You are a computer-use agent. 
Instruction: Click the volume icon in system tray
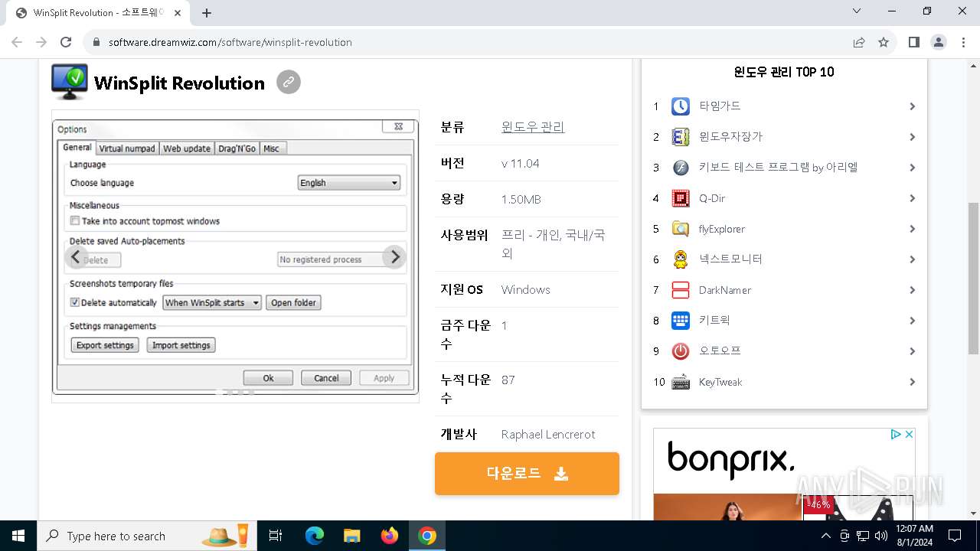coord(881,536)
